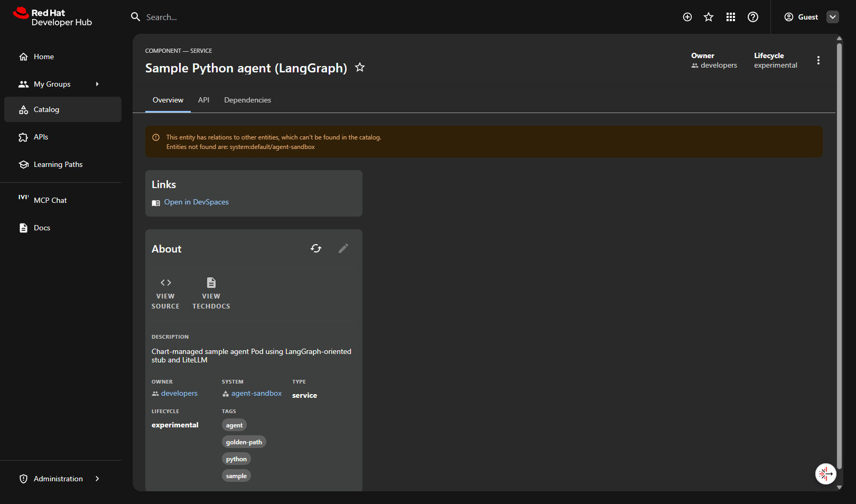Open the help question mark icon
Screen dimensions: 856x504
[753, 17]
